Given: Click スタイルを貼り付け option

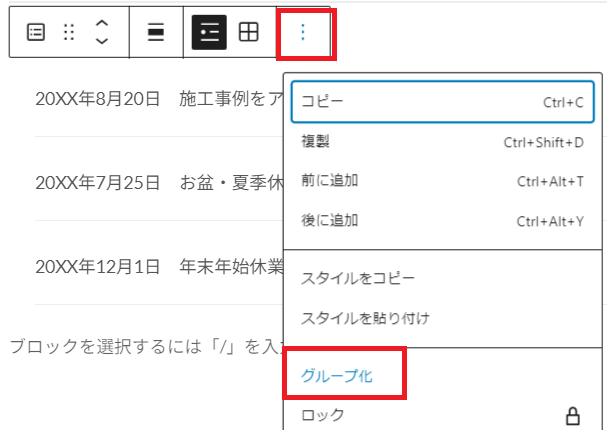Looking at the screenshot, I should (442, 318).
